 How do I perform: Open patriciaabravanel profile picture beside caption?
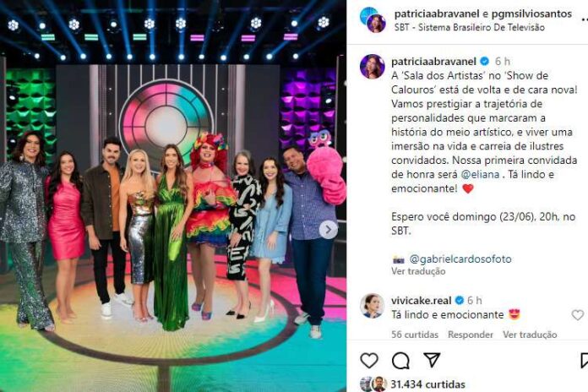point(372,67)
